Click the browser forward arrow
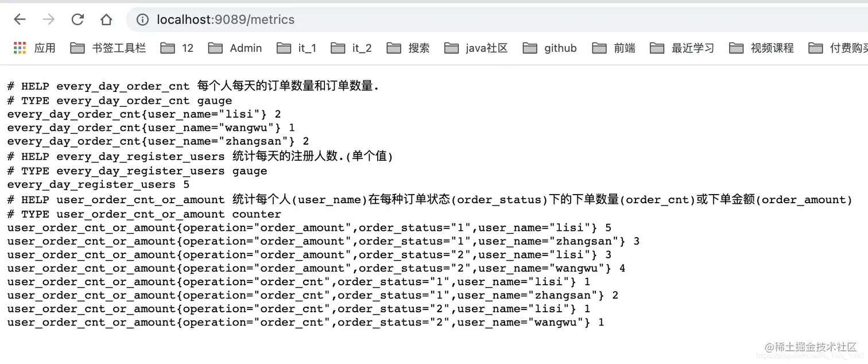Image resolution: width=868 pixels, height=364 pixels. pyautogui.click(x=49, y=20)
